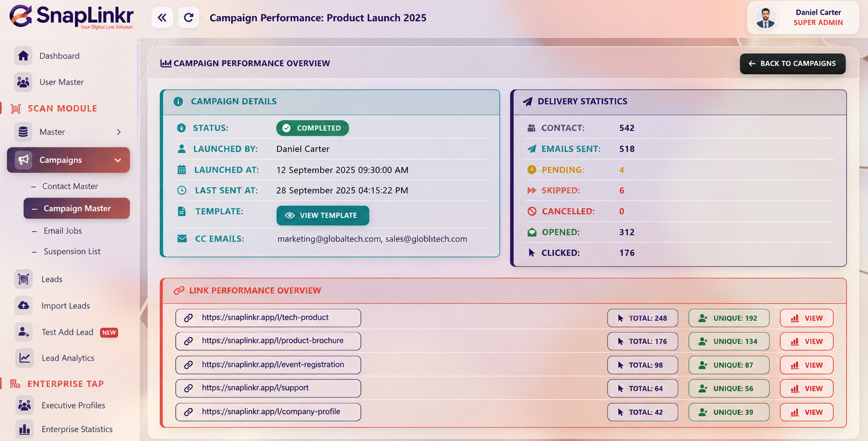Click link icon beside support URL
This screenshot has height=441, width=868.
pyautogui.click(x=188, y=388)
